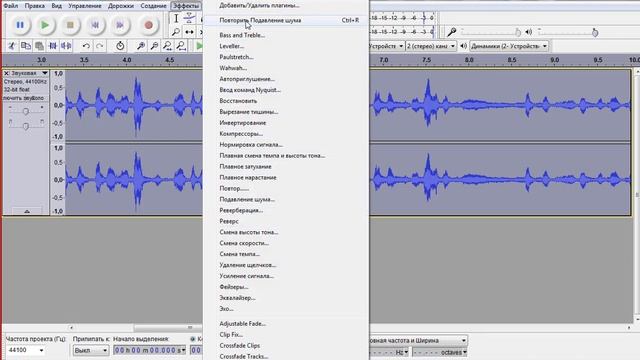The image size is (640, 360).
Task: Click the green Play button
Action: click(x=45, y=25)
